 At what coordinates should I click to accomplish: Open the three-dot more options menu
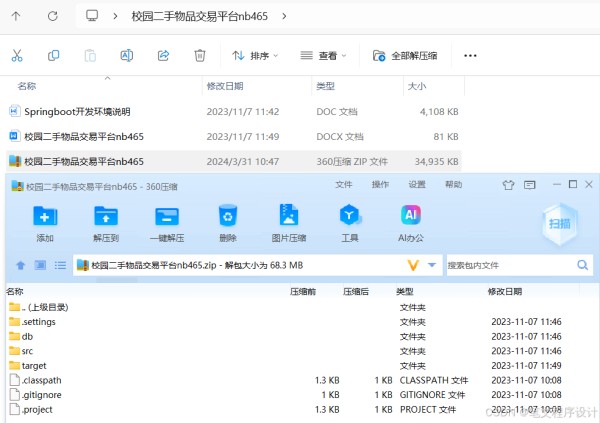tap(470, 56)
